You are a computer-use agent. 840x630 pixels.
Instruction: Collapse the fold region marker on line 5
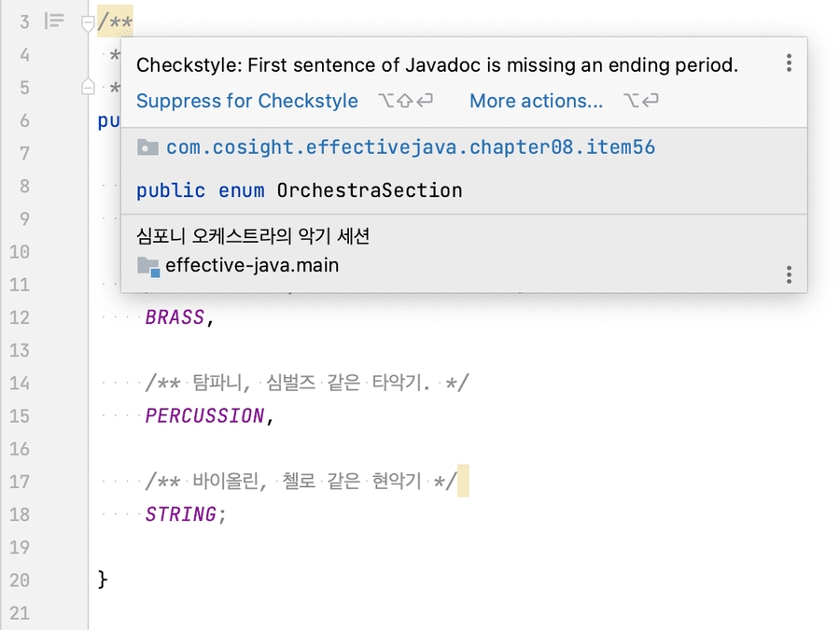pos(86,86)
